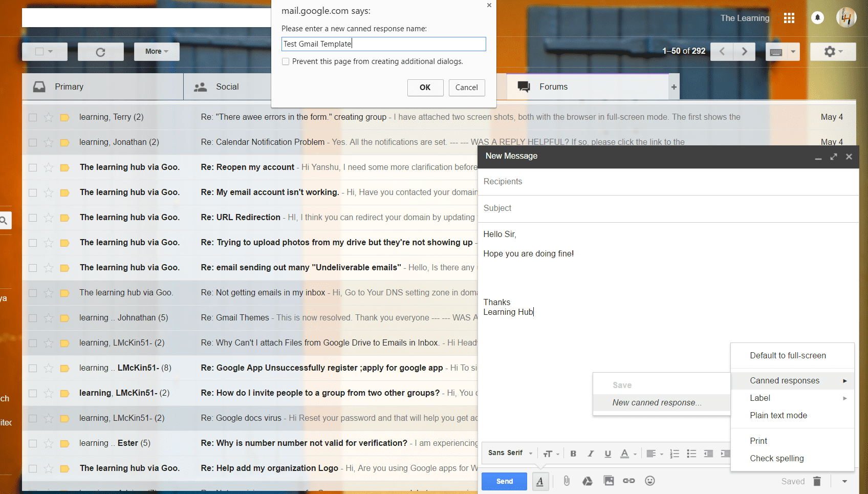Go to the older messages page

744,51
